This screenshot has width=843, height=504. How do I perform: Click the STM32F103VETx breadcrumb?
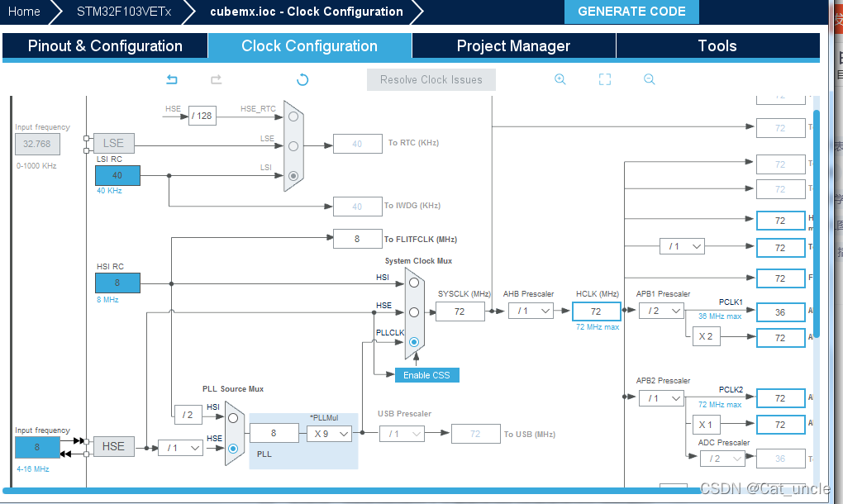pyautogui.click(x=124, y=12)
